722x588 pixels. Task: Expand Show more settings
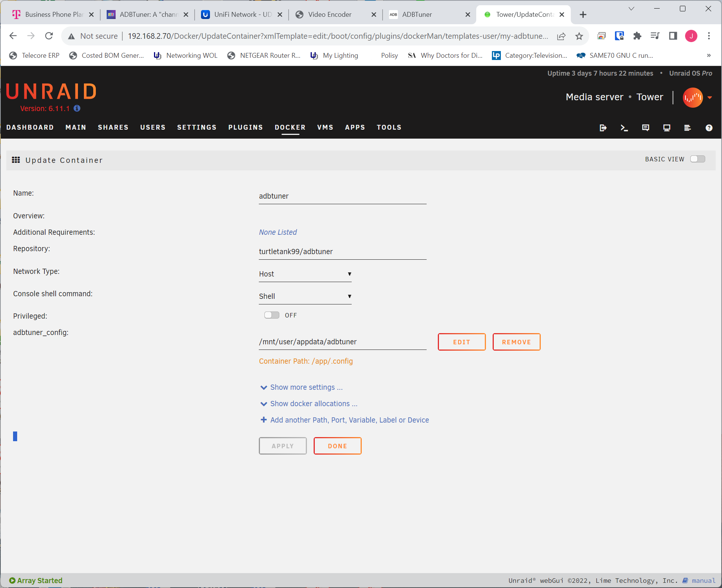pos(306,387)
